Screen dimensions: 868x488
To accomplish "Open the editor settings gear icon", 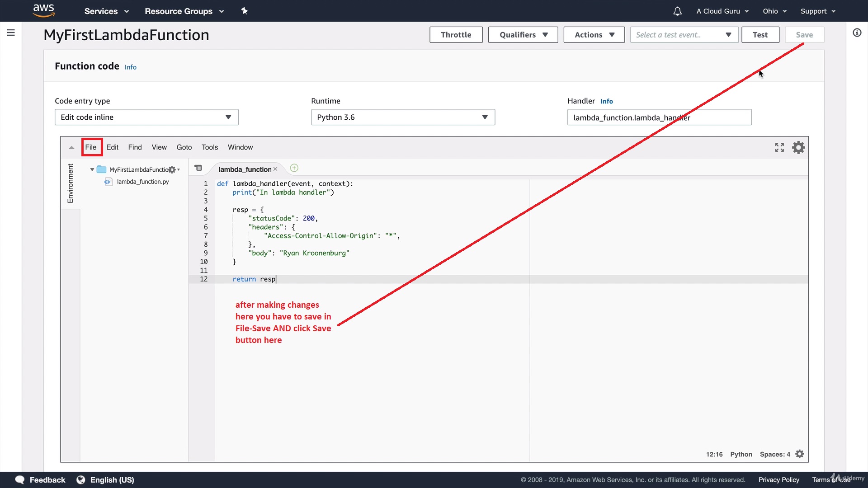I will [x=798, y=147].
